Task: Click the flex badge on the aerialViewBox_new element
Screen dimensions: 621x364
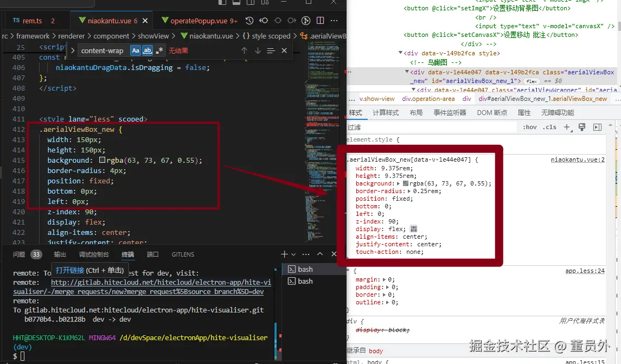Action: pos(532,81)
